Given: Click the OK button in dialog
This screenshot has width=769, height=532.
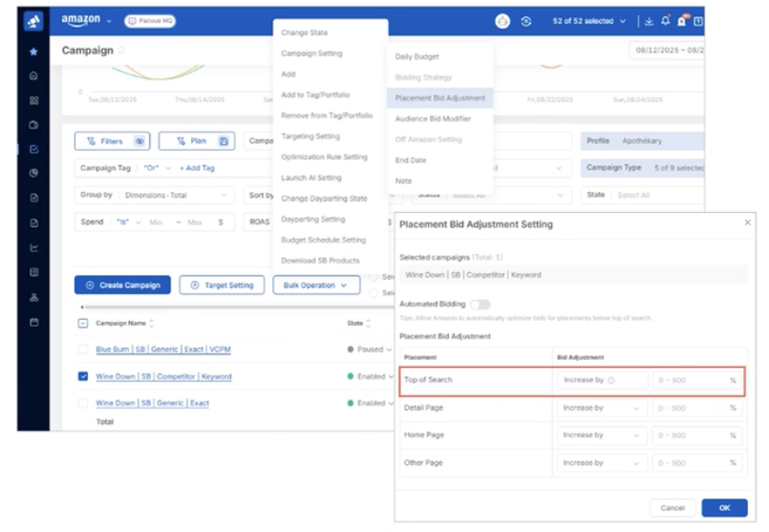Looking at the screenshot, I should (x=724, y=507).
